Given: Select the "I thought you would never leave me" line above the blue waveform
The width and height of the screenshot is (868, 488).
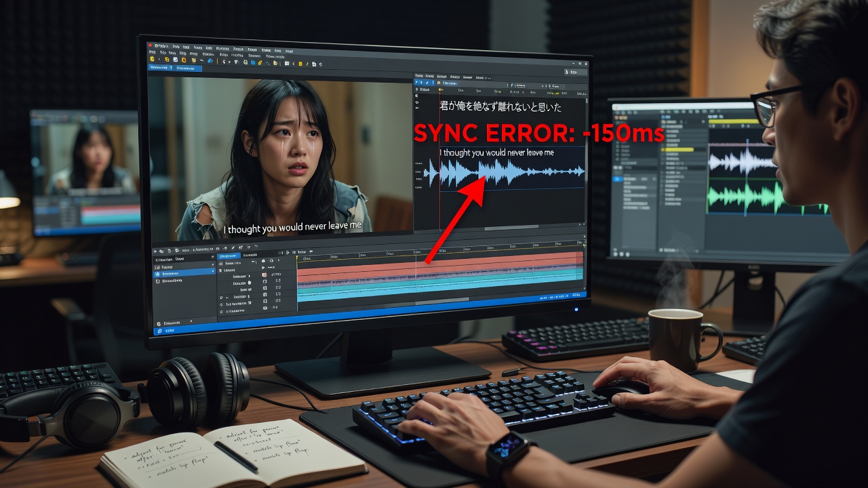Looking at the screenshot, I should [x=497, y=153].
